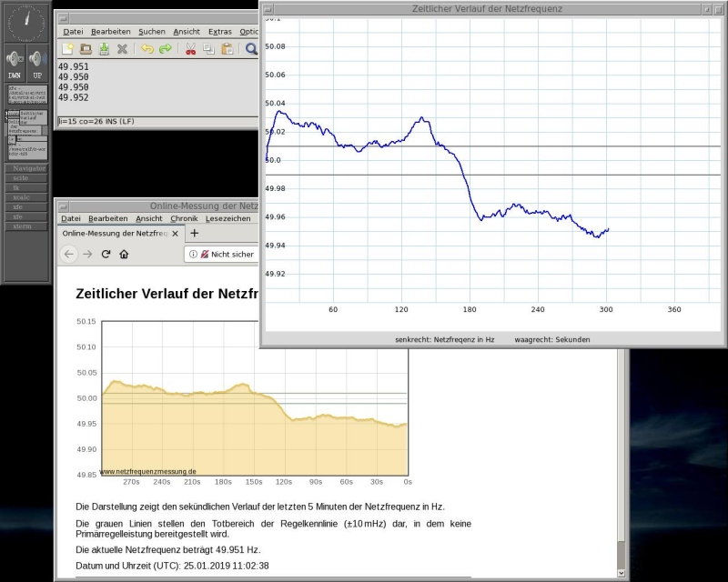Click the save document icon in editor
728x582 pixels.
coord(104,49)
